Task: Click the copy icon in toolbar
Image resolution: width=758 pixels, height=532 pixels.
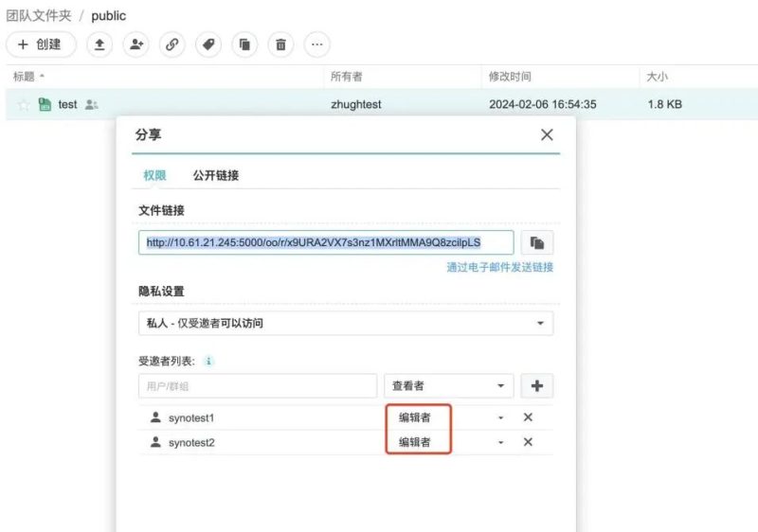Action: point(244,44)
